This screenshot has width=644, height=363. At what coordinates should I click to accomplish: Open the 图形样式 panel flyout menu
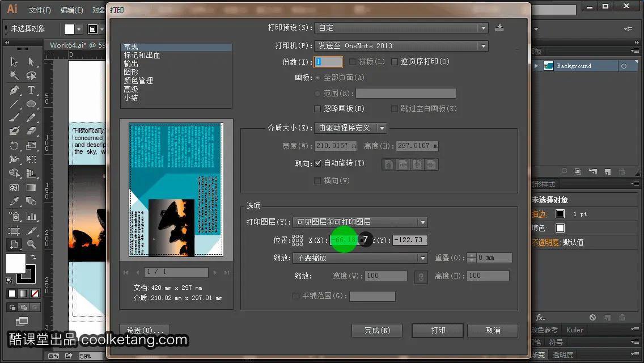(x=635, y=184)
